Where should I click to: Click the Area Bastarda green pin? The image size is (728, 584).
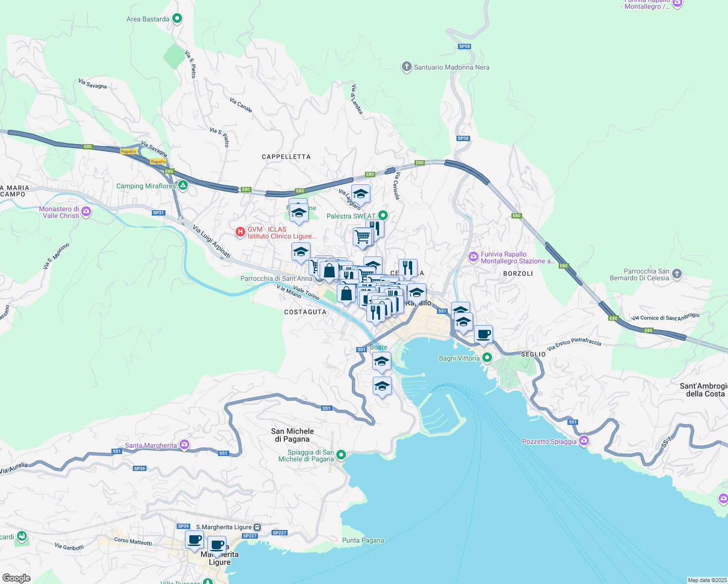tap(177, 18)
